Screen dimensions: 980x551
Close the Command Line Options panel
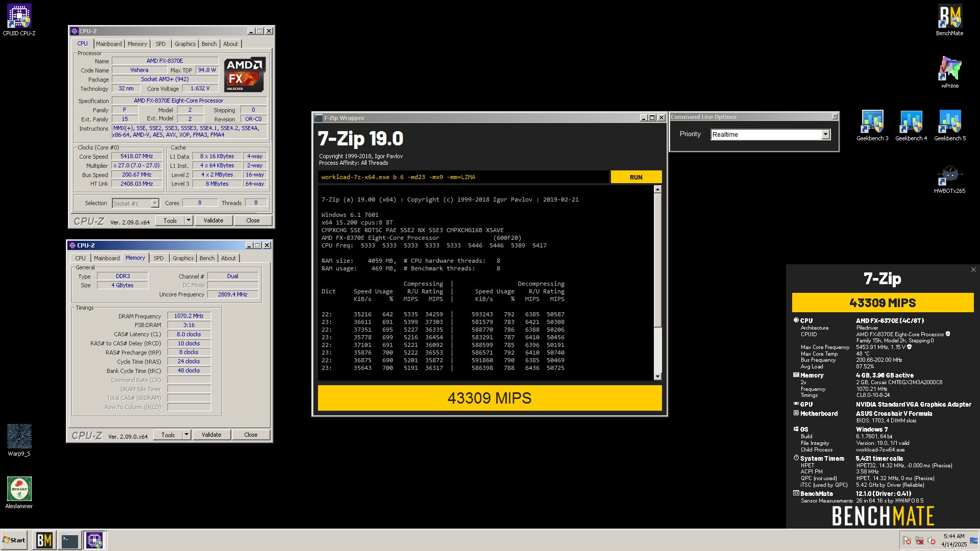tap(835, 117)
